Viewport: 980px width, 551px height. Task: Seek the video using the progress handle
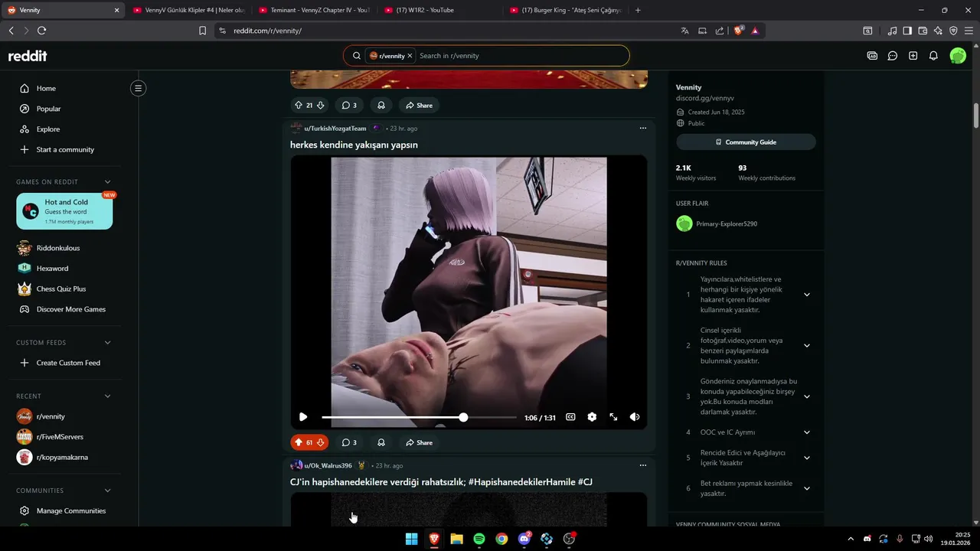click(463, 417)
